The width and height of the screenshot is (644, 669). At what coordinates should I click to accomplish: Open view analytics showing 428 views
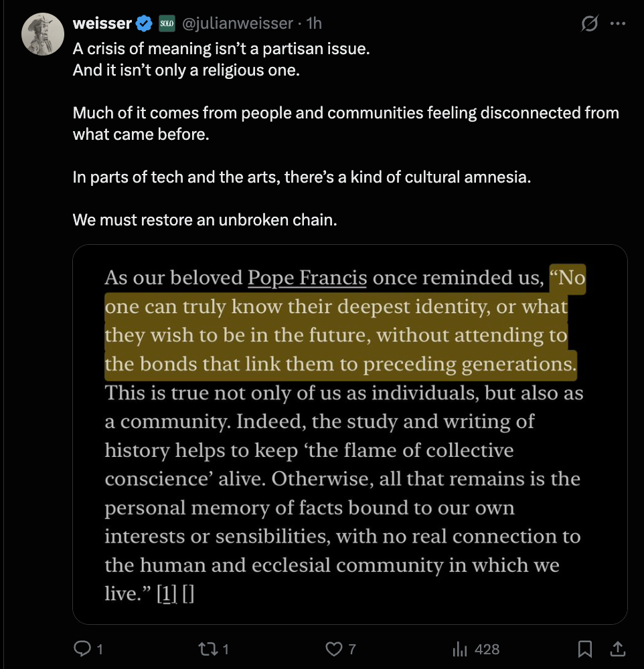click(476, 648)
